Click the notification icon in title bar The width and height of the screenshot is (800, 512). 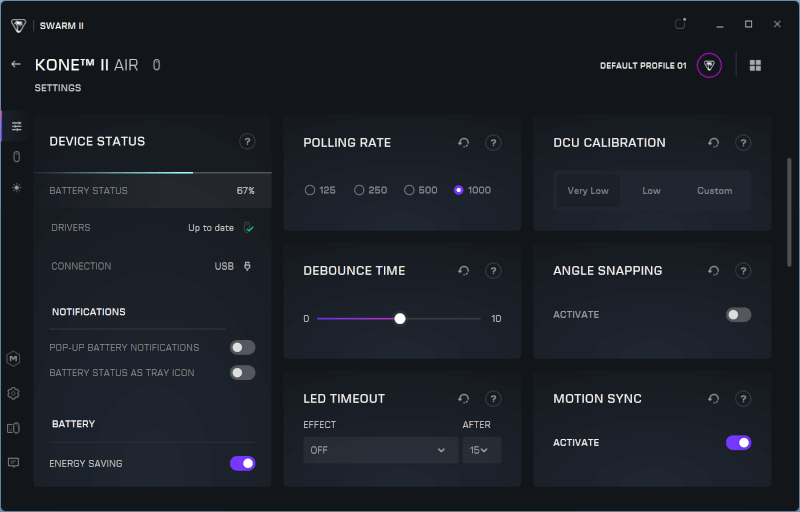coord(680,24)
